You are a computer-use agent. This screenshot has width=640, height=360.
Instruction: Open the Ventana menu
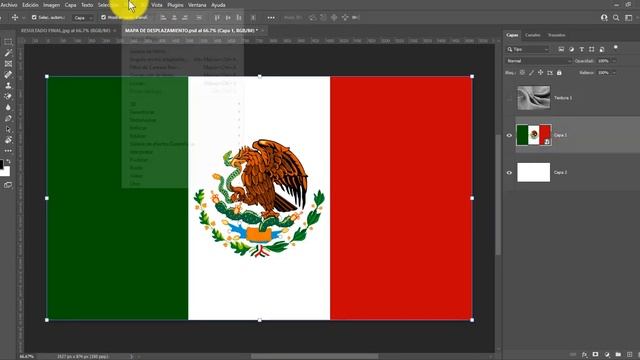tap(197, 5)
